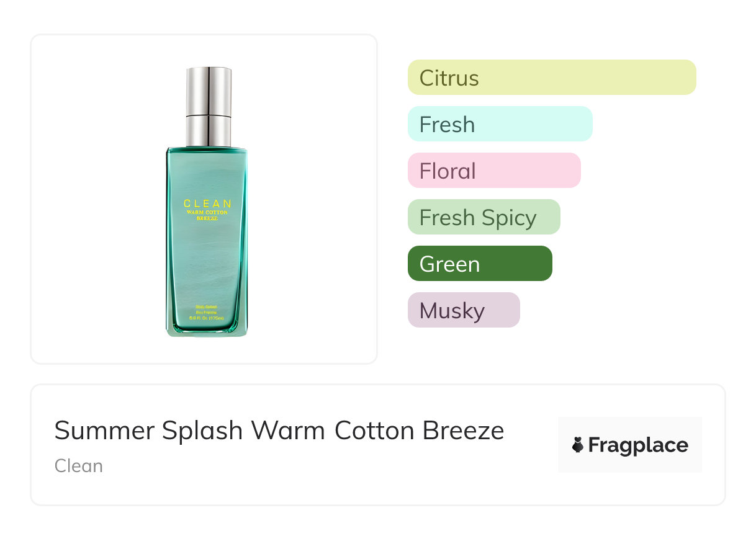Click the thick glass base of the bottle
The height and width of the screenshot is (536, 756).
click(x=207, y=330)
